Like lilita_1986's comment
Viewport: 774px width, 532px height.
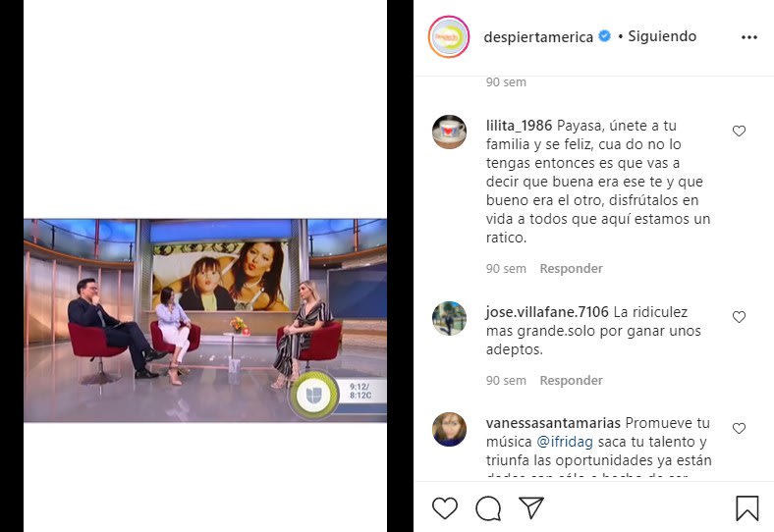[739, 131]
